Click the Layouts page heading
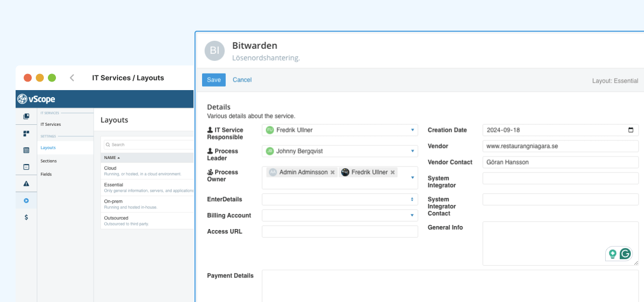This screenshot has height=302, width=644. (x=114, y=120)
